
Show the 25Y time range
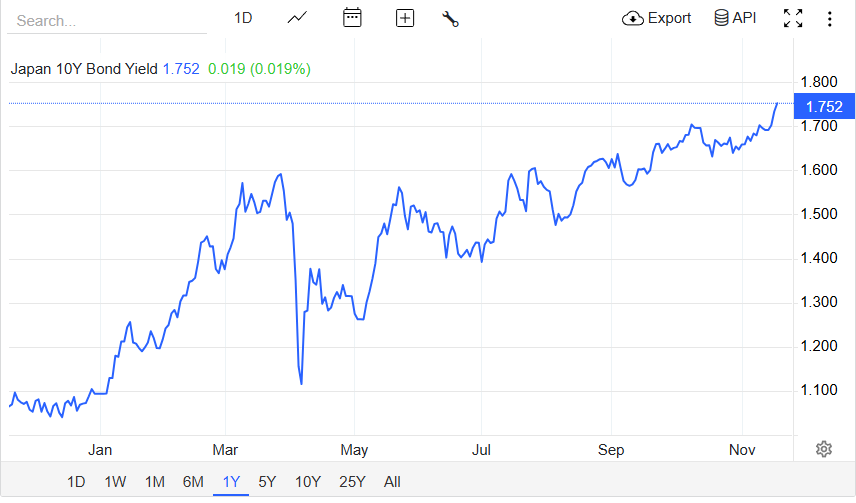tap(352, 482)
